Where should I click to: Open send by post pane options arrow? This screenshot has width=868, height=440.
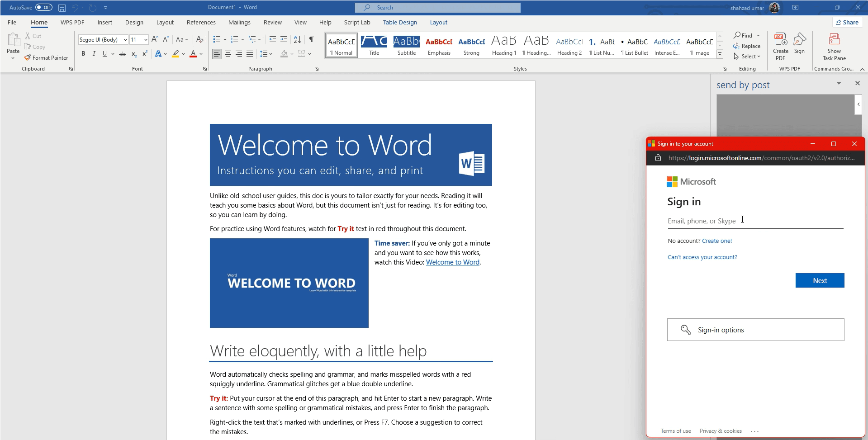pos(839,83)
